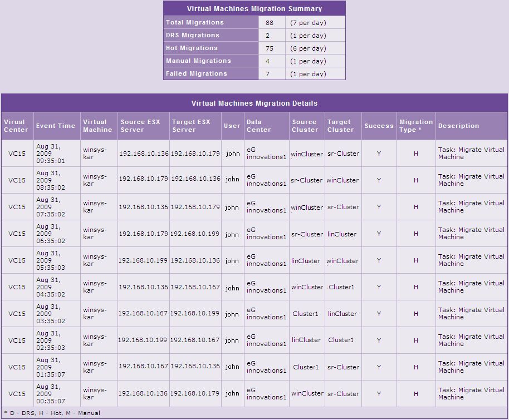Select the DRS Migrations label

tap(193, 35)
